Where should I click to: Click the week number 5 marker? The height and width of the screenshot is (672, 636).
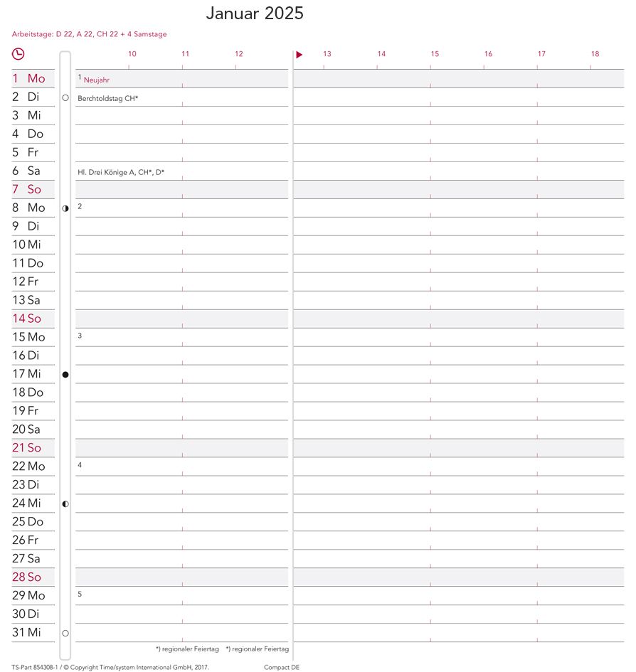pyautogui.click(x=80, y=594)
